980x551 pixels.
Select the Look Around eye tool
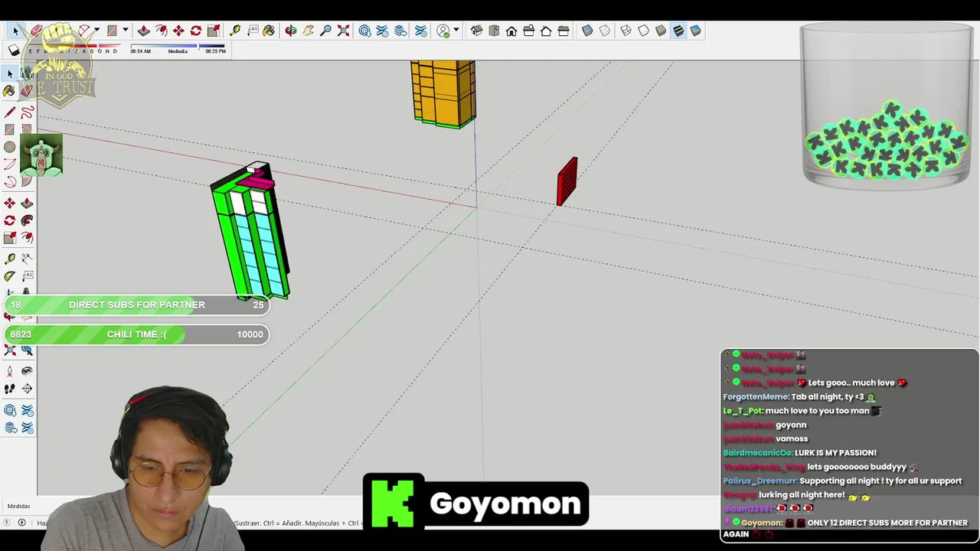tap(27, 371)
